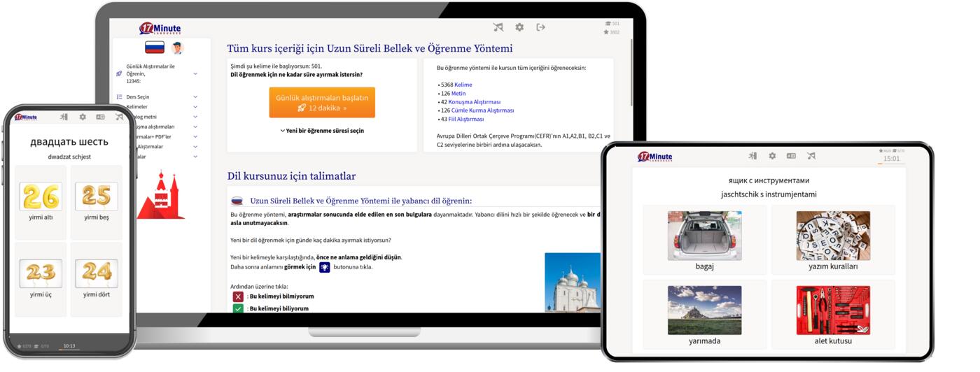Expand the PDF'ler sidebar chevron
Image resolution: width=980 pixels, height=372 pixels.
tap(195, 137)
